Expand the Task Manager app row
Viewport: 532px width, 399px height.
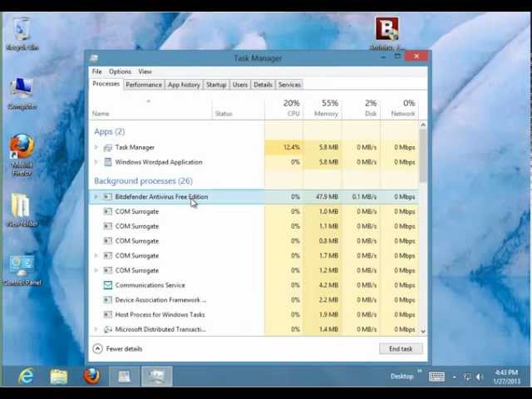coord(96,147)
